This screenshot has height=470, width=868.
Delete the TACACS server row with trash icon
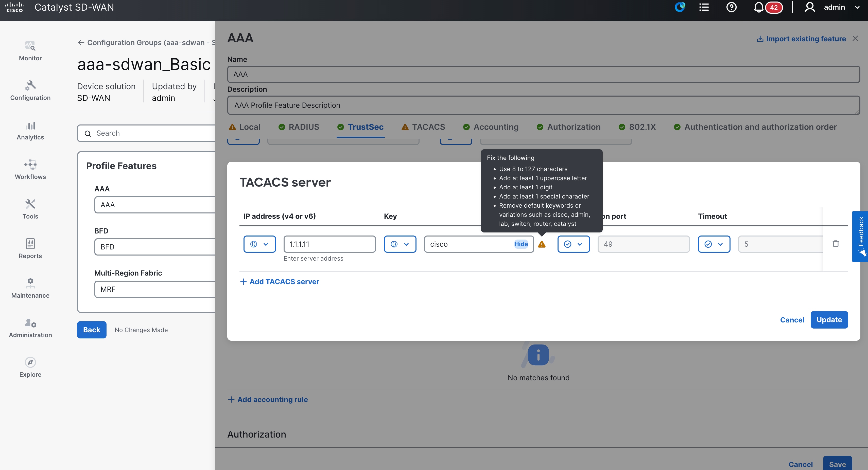pos(836,243)
